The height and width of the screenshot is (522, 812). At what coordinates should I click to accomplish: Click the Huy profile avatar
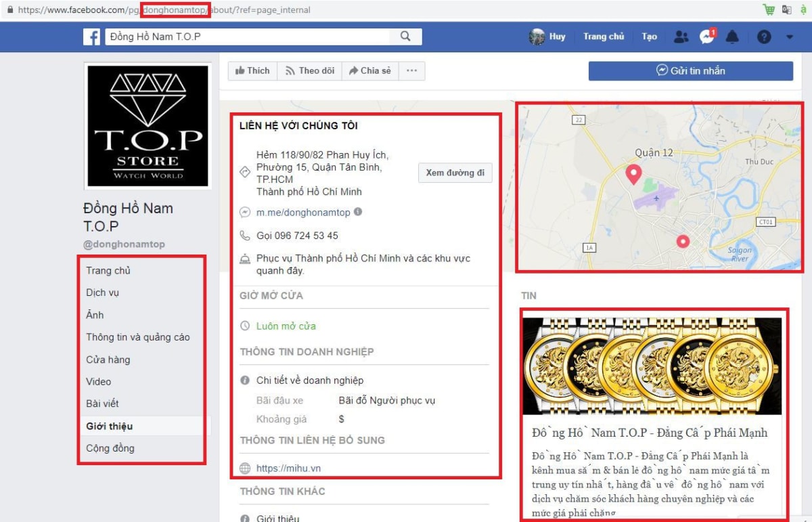(537, 37)
